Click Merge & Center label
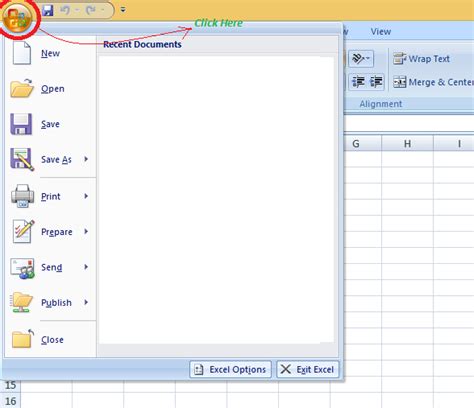The image size is (474, 408). pos(441,82)
